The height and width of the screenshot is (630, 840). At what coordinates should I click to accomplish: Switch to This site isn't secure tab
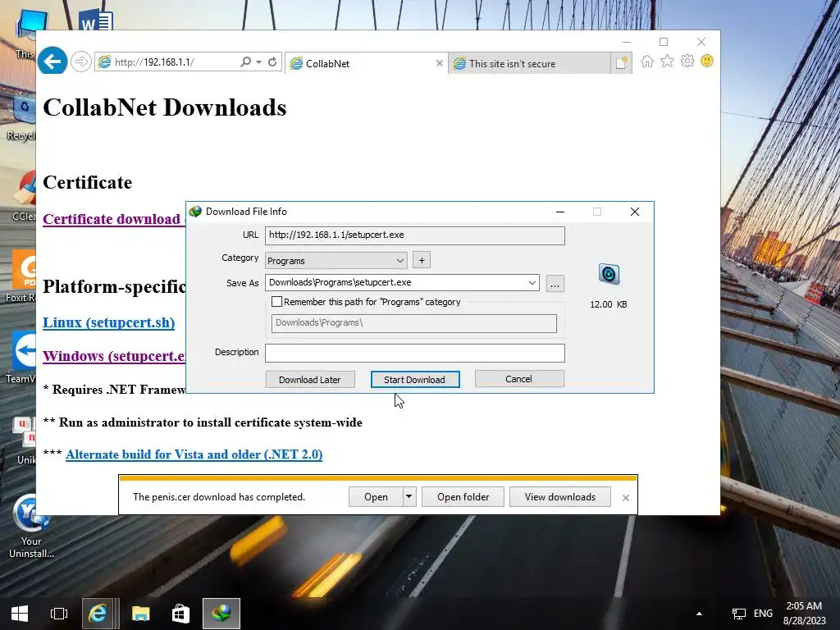pos(529,64)
